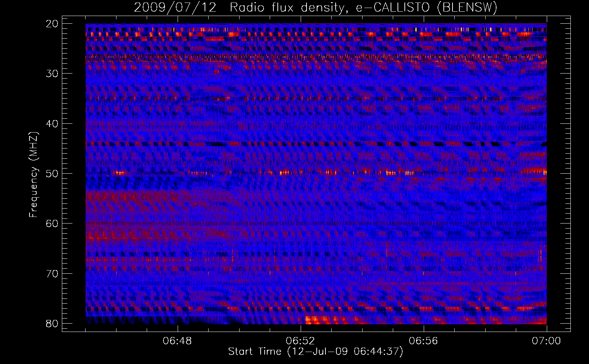Click the '70' frequency tick label

click(x=52, y=274)
